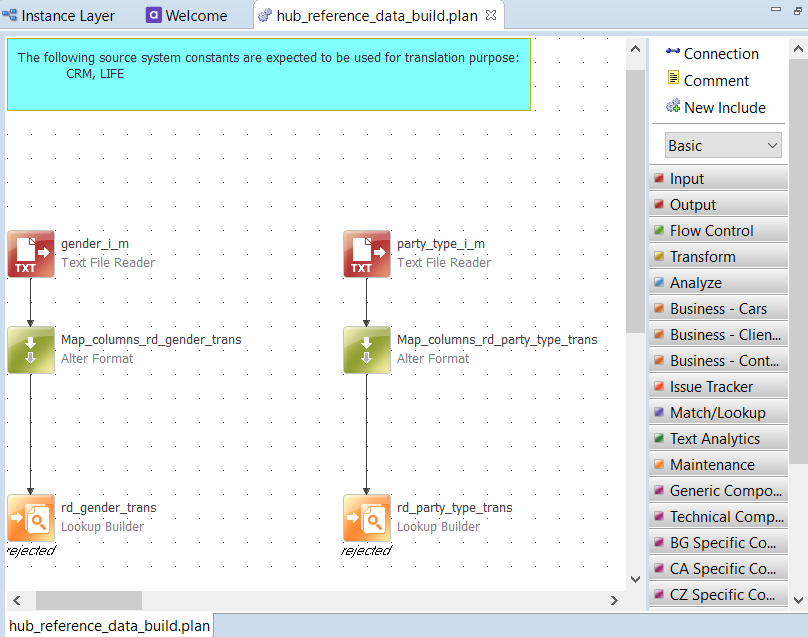The image size is (808, 637).
Task: Select the gender_i_m Text File Reader icon
Action: click(31, 254)
